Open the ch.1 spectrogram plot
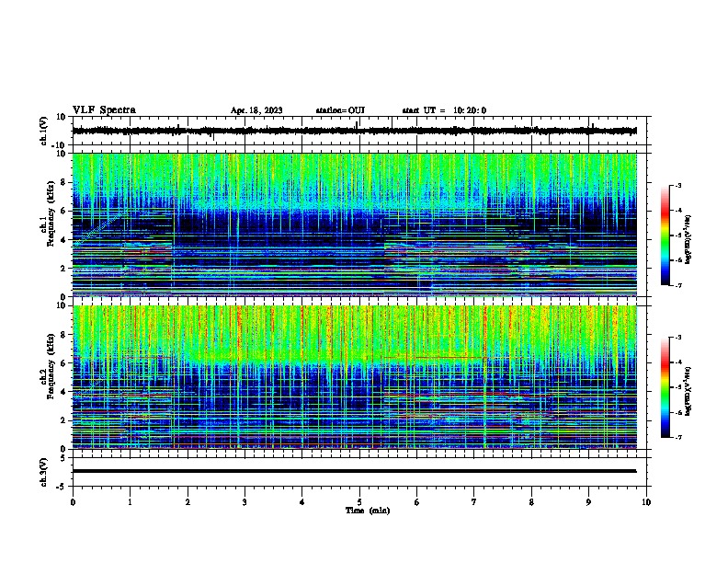This screenshot has width=728, height=563. [355, 224]
